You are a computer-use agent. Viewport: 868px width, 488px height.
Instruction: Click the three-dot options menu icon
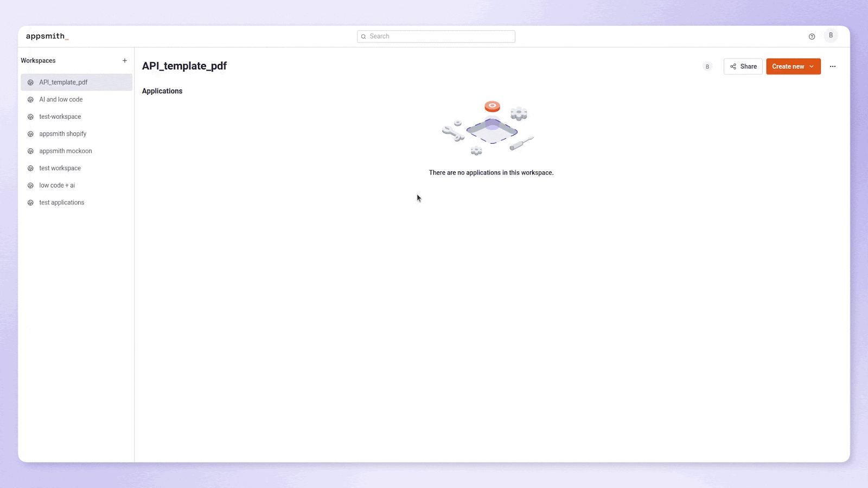pyautogui.click(x=833, y=66)
